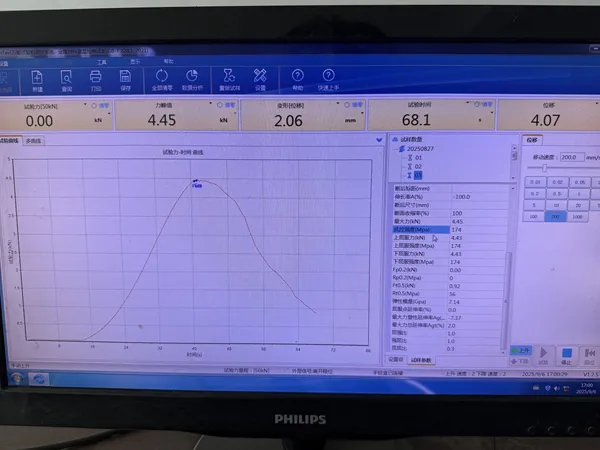Switch to the settings tab below parameter list
The height and width of the screenshot is (450, 600).
(395, 360)
